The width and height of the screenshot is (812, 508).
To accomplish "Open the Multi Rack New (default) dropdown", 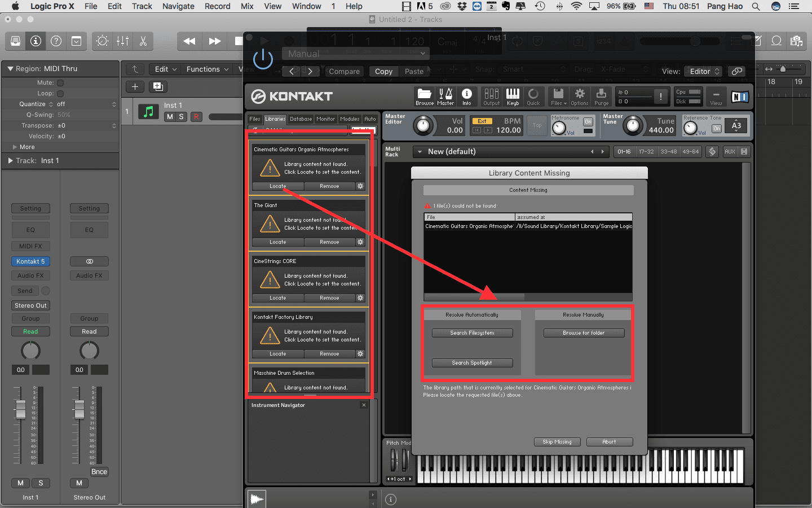I will click(x=511, y=152).
